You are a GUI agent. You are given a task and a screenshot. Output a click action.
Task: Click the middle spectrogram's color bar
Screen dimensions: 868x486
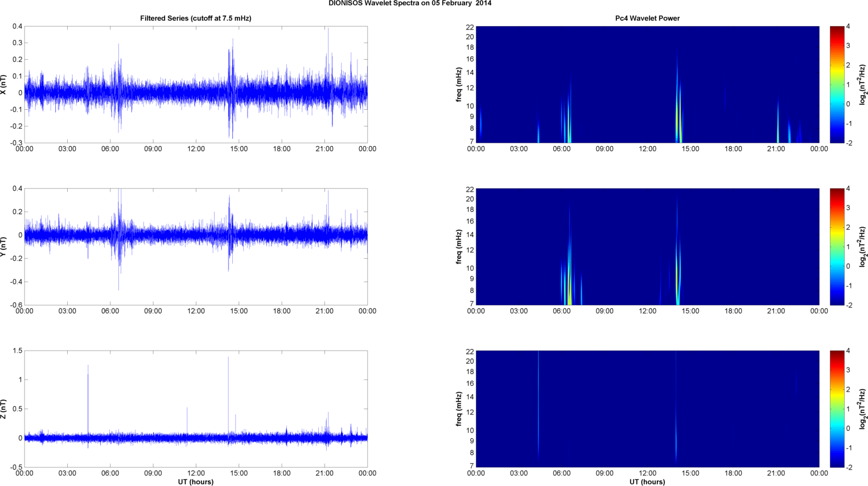(837, 247)
